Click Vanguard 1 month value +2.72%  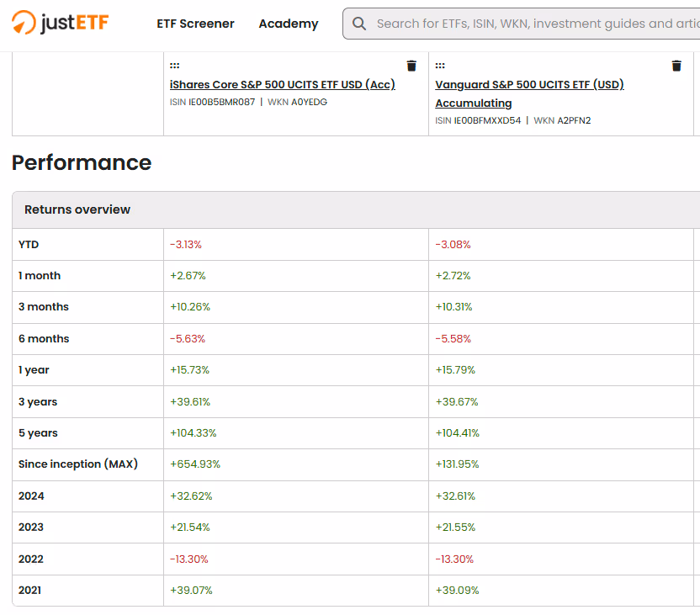[453, 276]
